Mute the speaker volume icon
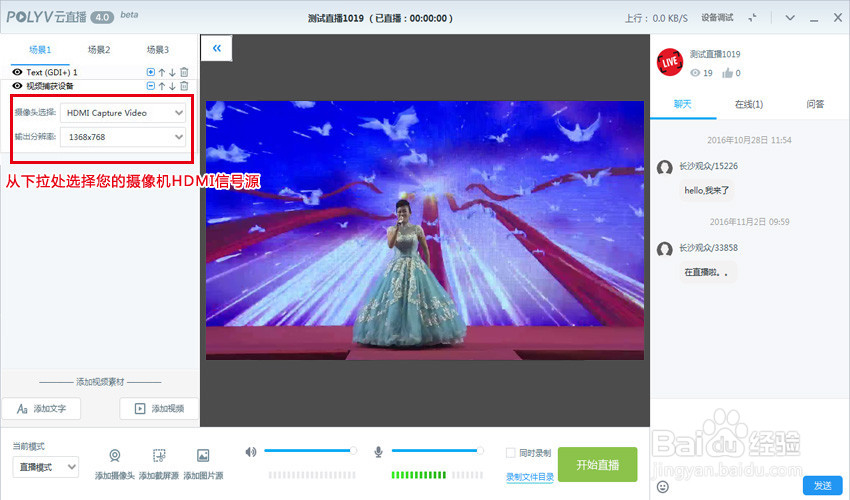 point(250,452)
